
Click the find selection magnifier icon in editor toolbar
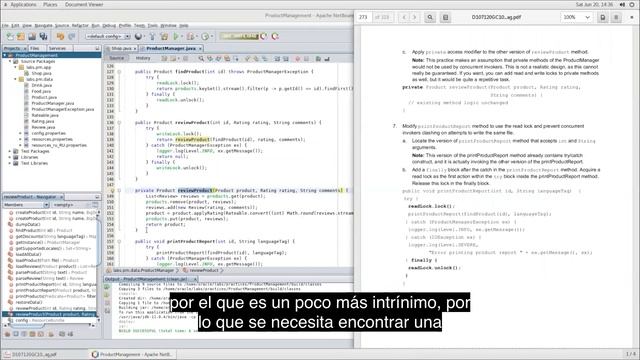(x=201, y=59)
